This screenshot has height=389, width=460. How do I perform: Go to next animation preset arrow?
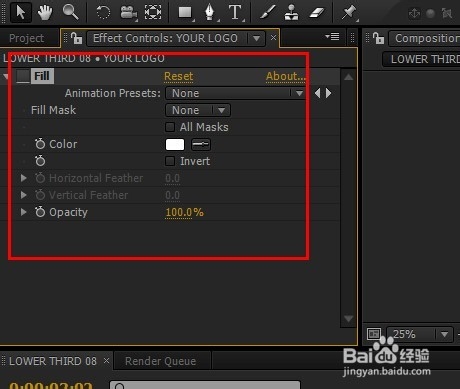329,93
